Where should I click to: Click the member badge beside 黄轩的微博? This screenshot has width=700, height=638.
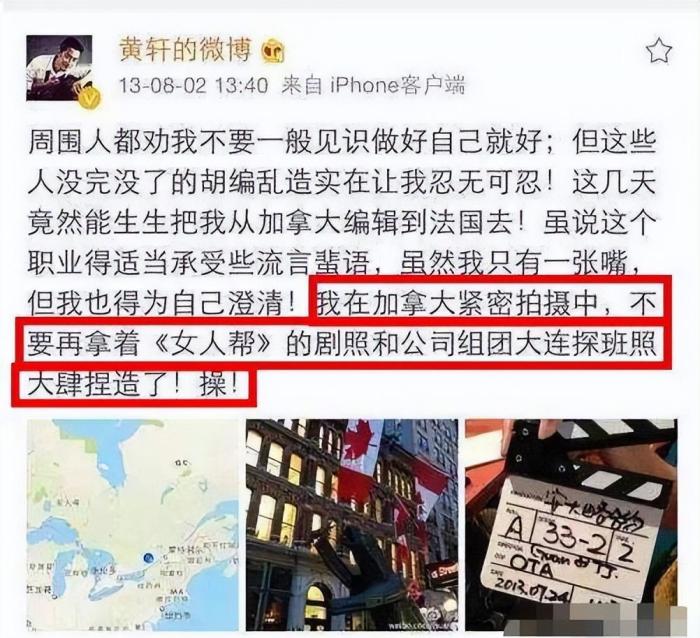[x=273, y=51]
